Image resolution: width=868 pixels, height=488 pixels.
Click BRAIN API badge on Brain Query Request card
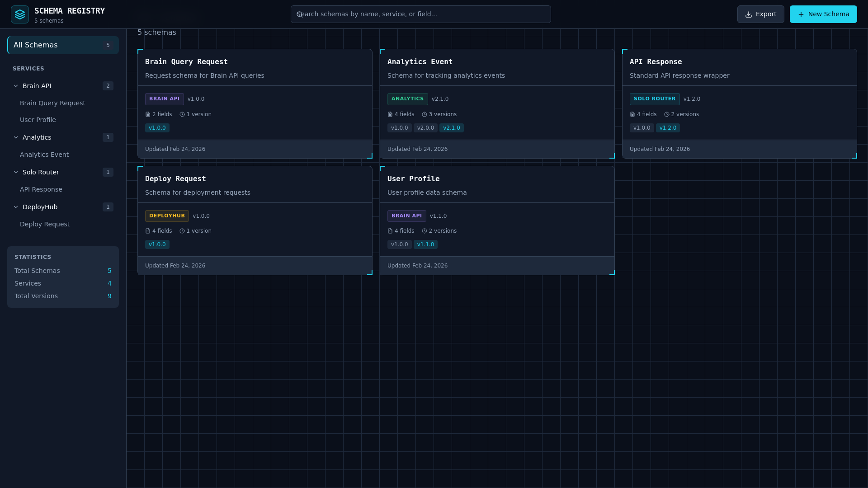click(165, 99)
